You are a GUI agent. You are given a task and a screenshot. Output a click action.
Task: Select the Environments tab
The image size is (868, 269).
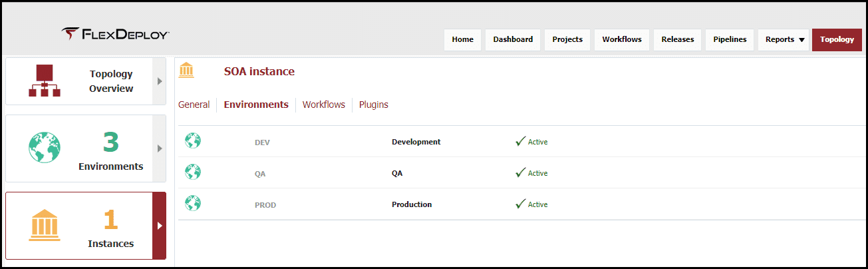click(x=256, y=105)
